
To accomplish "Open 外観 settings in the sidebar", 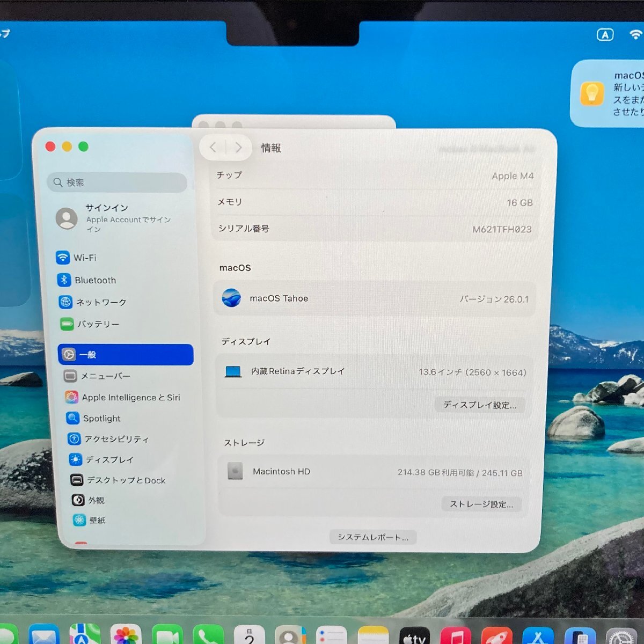I will point(88,500).
